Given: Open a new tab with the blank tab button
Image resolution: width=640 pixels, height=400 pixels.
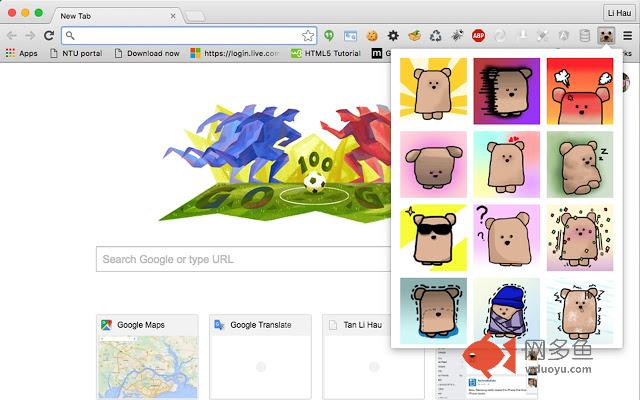Looking at the screenshot, I should tap(196, 16).
